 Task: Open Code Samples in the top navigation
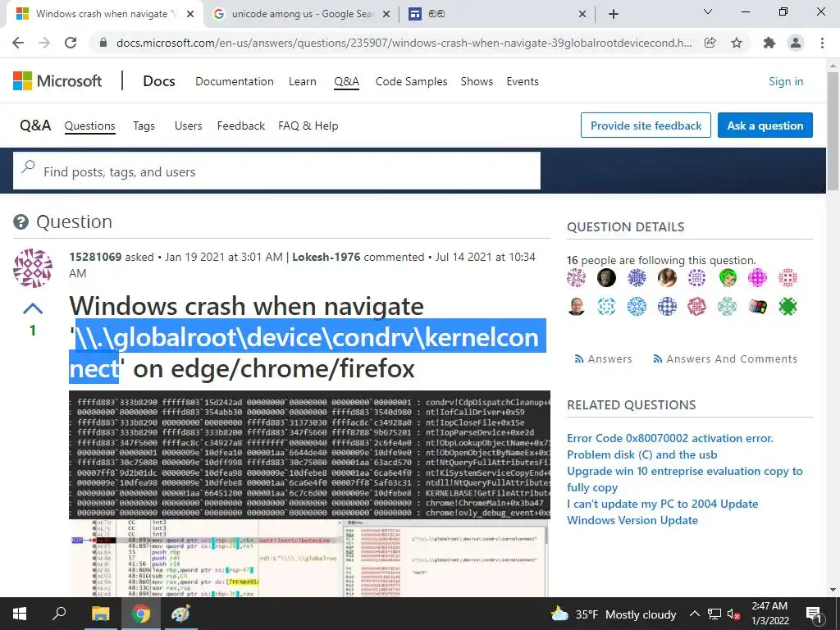pyautogui.click(x=411, y=81)
